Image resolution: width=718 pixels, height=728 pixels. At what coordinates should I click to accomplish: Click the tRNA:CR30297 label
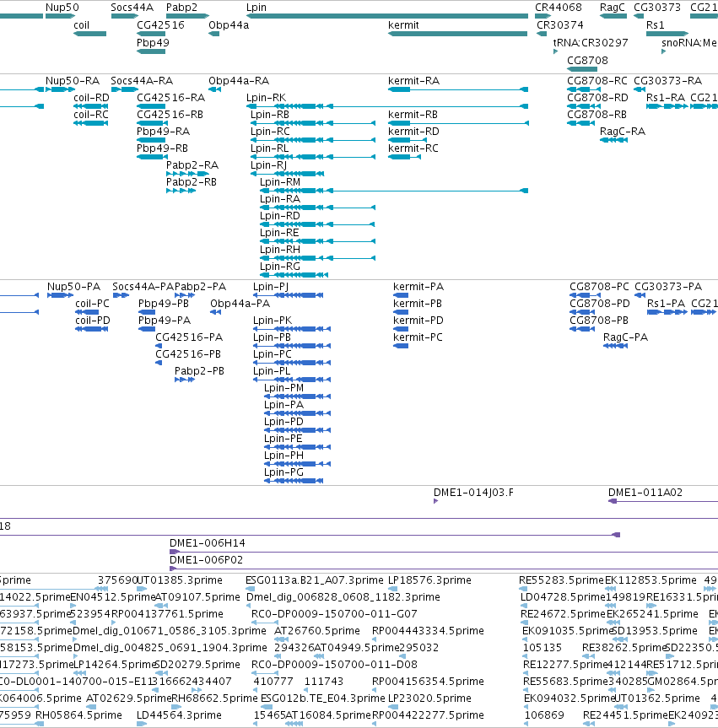591,43
